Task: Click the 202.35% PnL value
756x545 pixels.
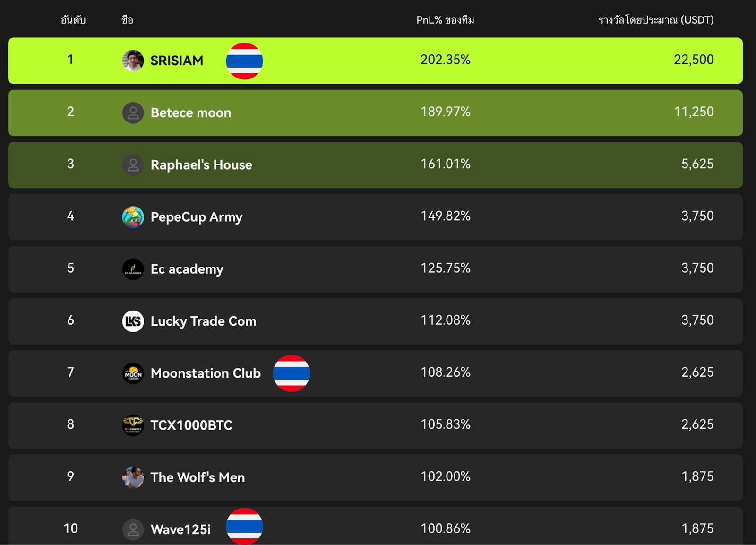Action: click(x=446, y=60)
